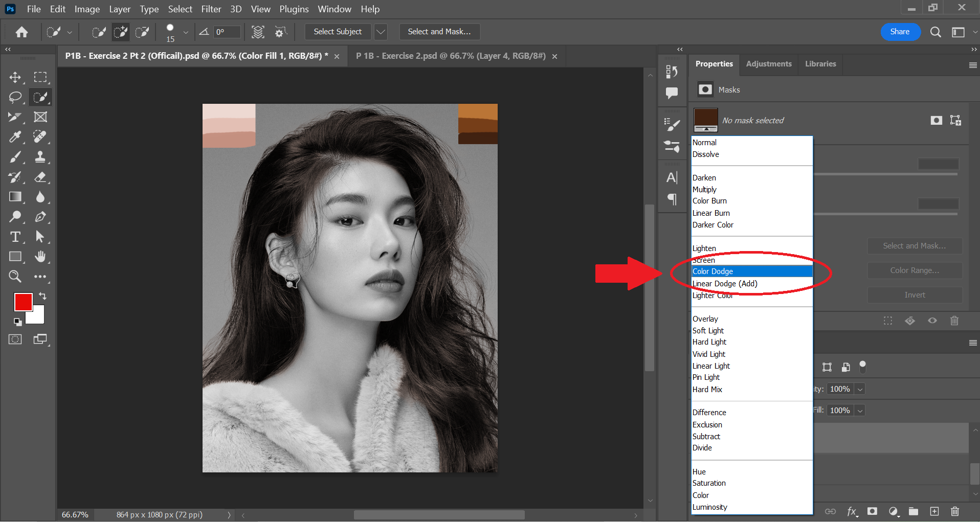Toggle Quick Mask mode
This screenshot has height=522, width=980.
point(15,339)
